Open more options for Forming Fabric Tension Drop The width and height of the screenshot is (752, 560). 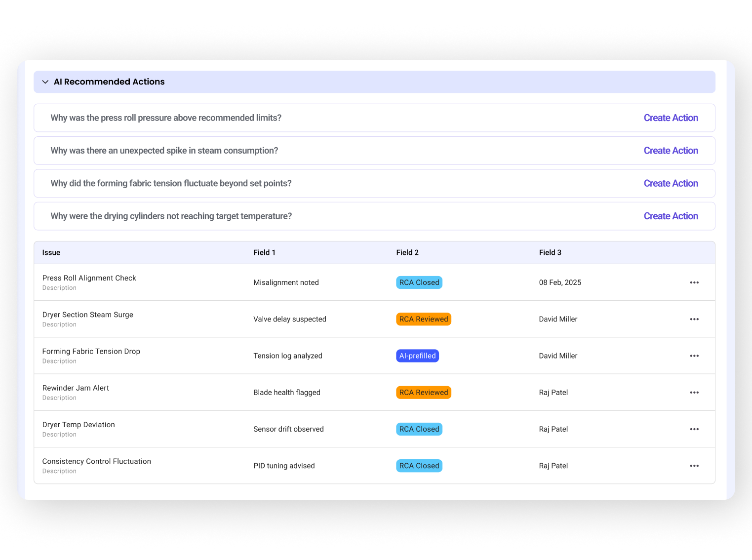(694, 356)
